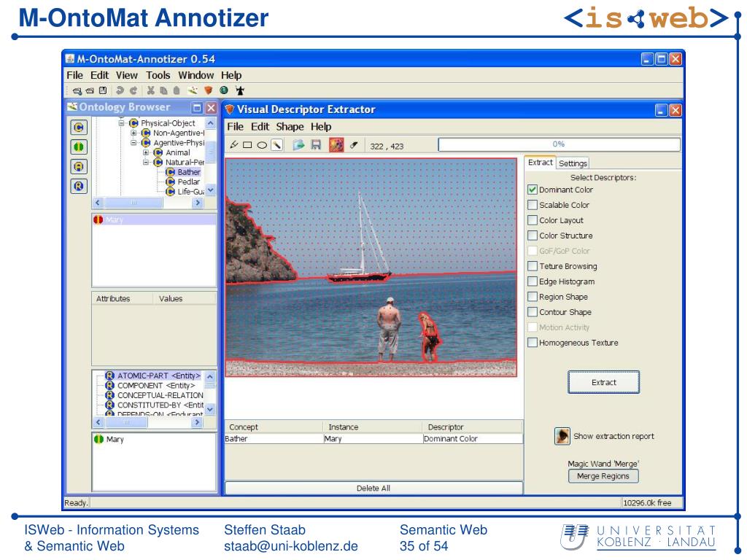The width and height of the screenshot is (747, 560).
Task: Collapse the Natural-Per tree node
Action: (146, 162)
